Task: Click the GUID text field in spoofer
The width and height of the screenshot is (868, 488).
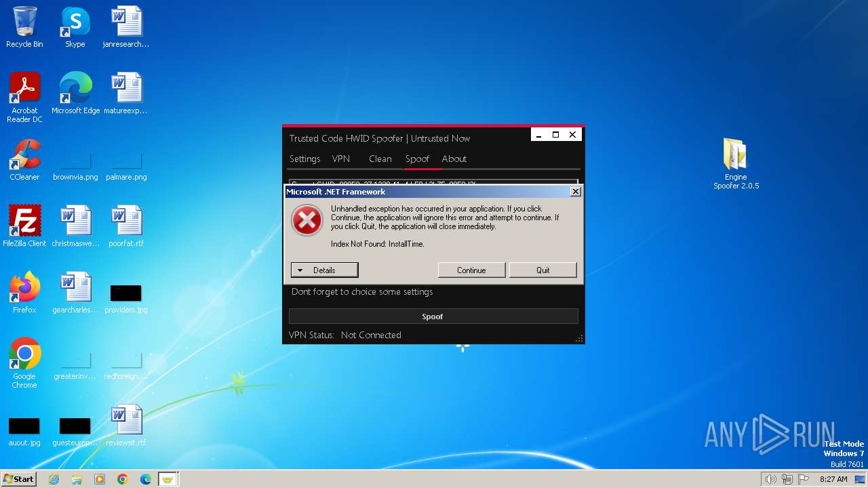Action: click(x=433, y=183)
